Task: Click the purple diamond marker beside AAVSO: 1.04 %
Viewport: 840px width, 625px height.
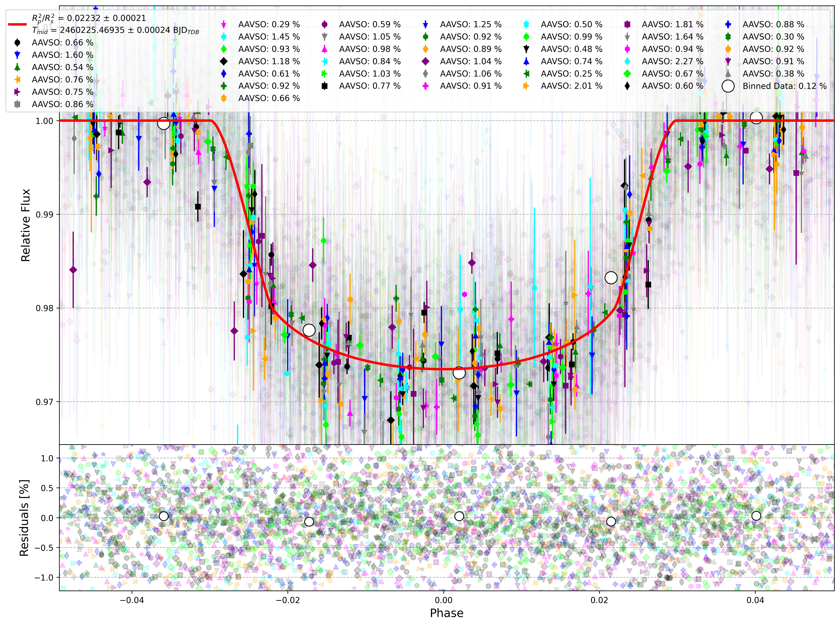Action: [425, 61]
